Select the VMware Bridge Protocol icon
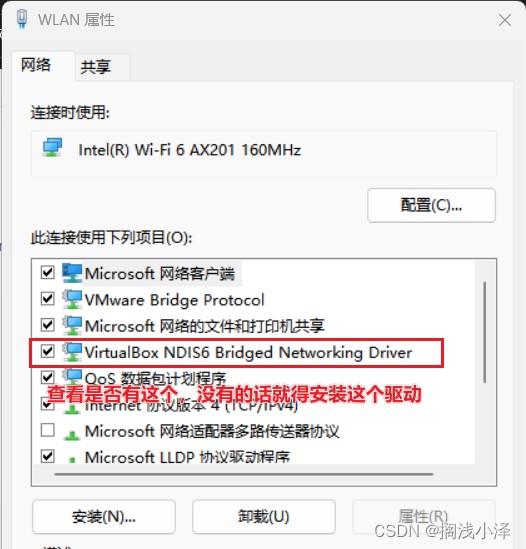This screenshot has height=549, width=526. [72, 299]
